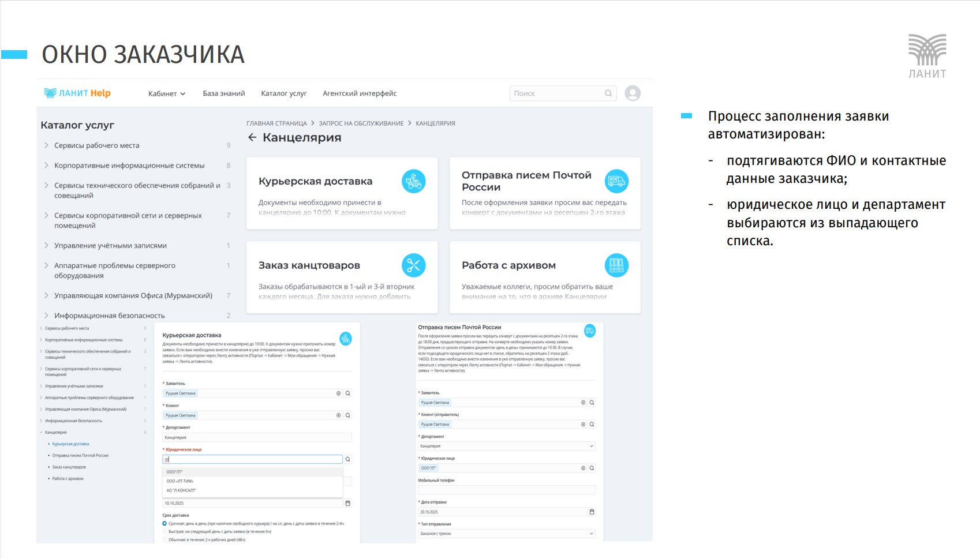This screenshot has height=559, width=980.
Task: Click the Мобильный телефон input field
Action: point(506,490)
